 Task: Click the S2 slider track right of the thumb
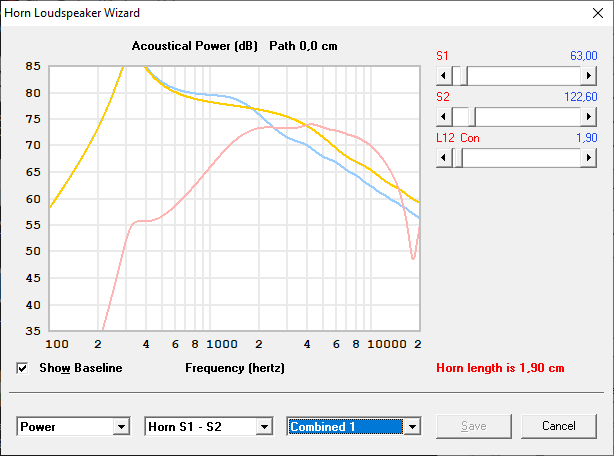(x=528, y=117)
